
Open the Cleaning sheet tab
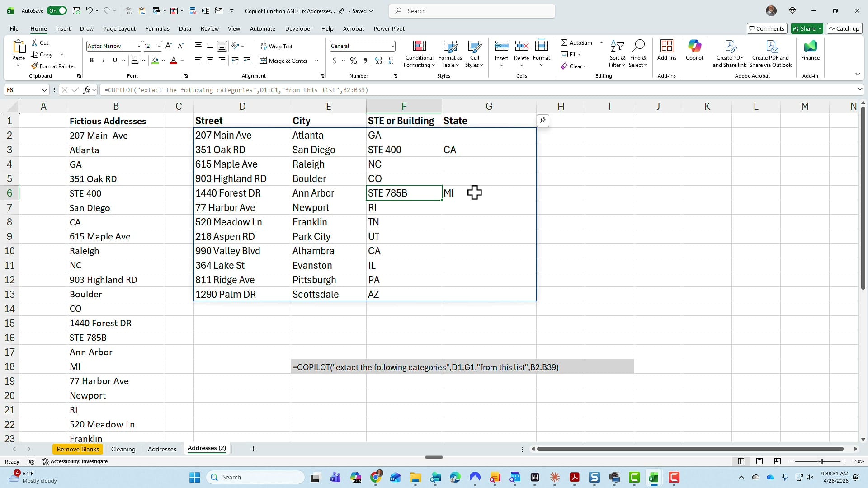(123, 449)
